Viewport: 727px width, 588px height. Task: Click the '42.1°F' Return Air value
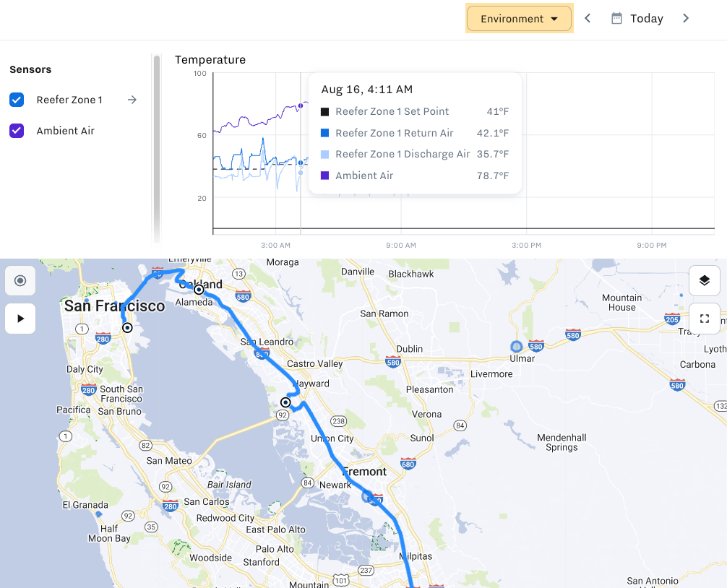(493, 133)
